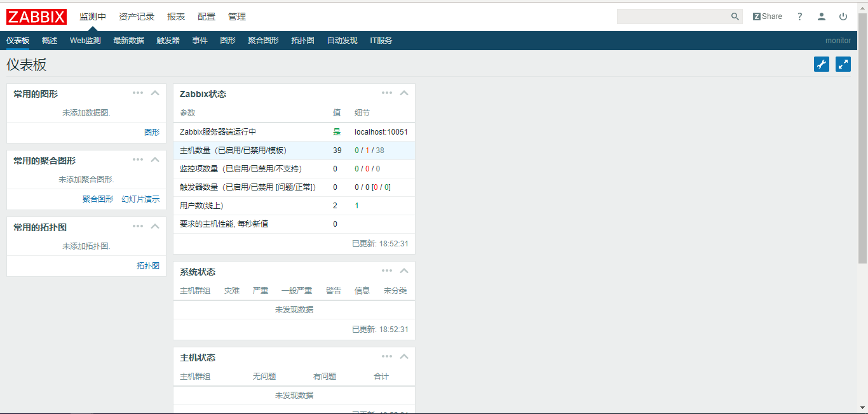Viewport: 868px width, 414px height.
Task: Open the 监测中 main menu
Action: click(x=93, y=17)
